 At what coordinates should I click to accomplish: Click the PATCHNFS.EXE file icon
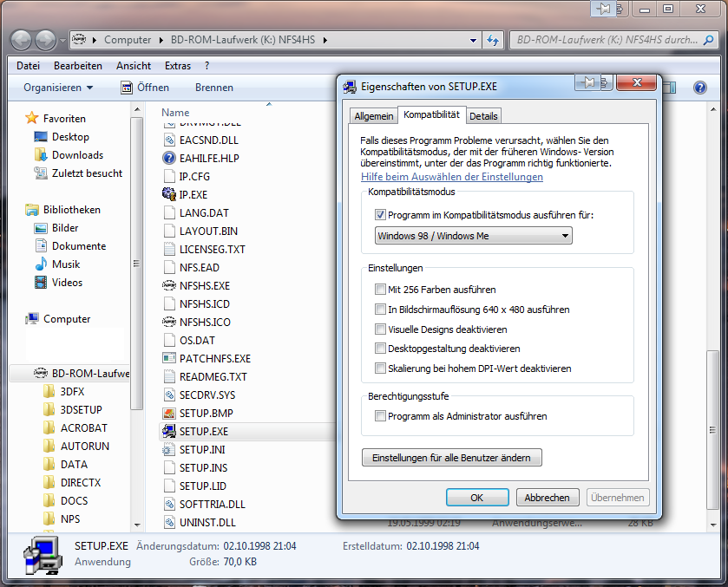coord(169,358)
